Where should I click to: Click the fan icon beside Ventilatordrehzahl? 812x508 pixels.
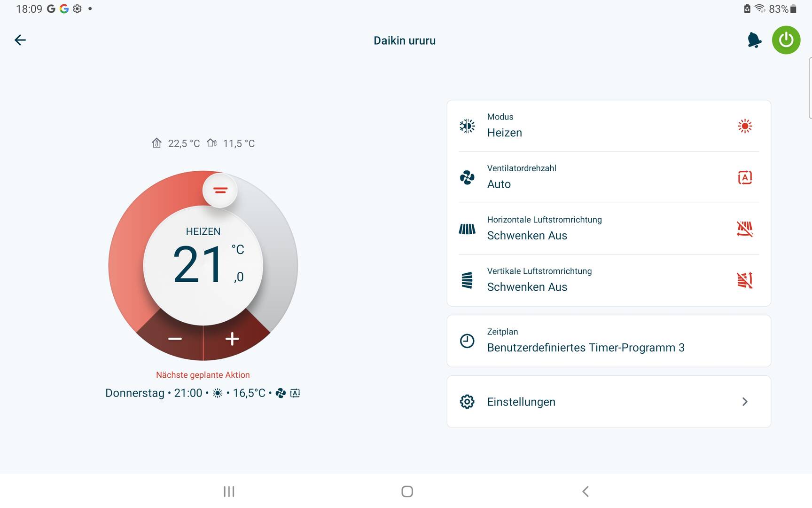point(467,177)
